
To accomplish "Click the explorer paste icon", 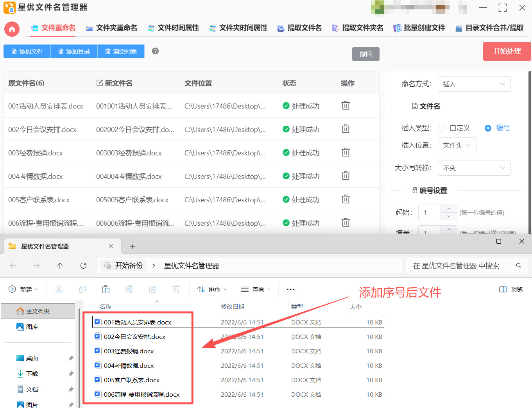I will [106, 289].
